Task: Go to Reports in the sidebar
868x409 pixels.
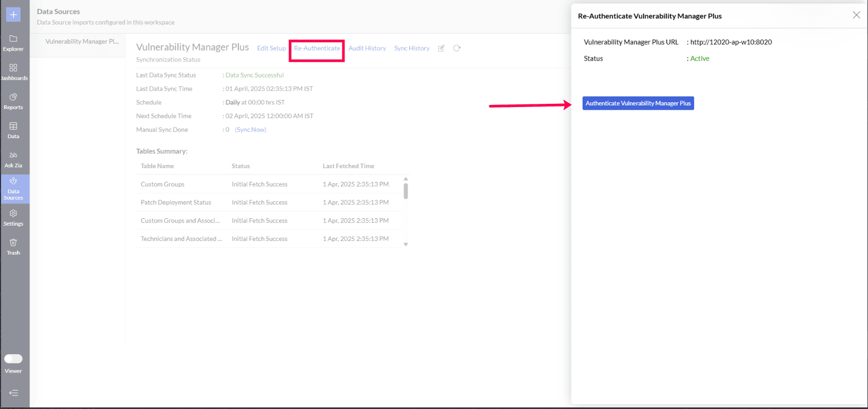Action: tap(13, 101)
